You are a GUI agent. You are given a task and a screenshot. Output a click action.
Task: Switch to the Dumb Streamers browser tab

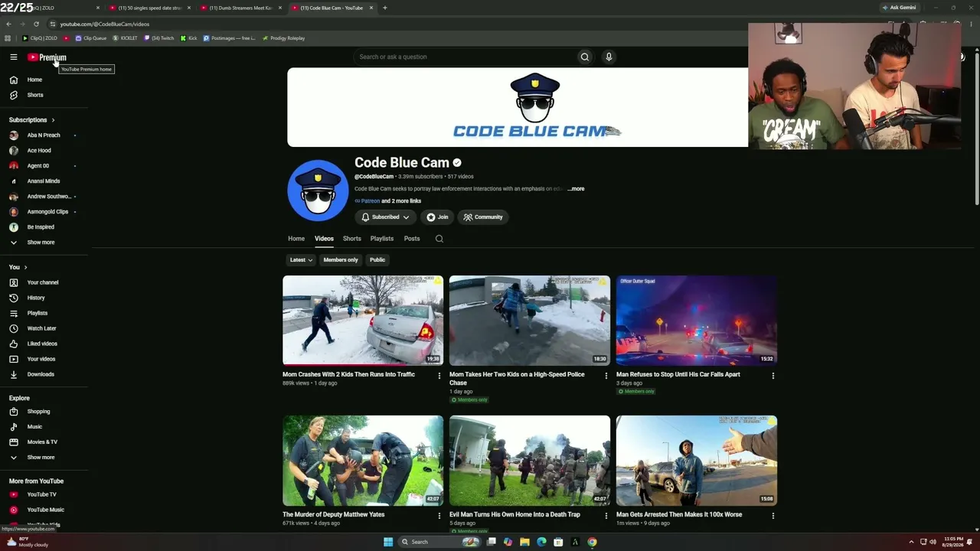tap(240, 8)
